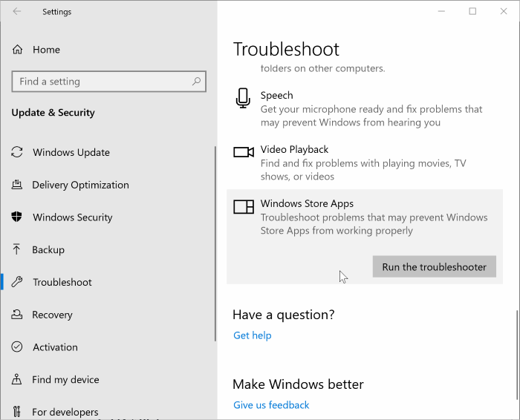Click the Make Windows better heading

298,384
